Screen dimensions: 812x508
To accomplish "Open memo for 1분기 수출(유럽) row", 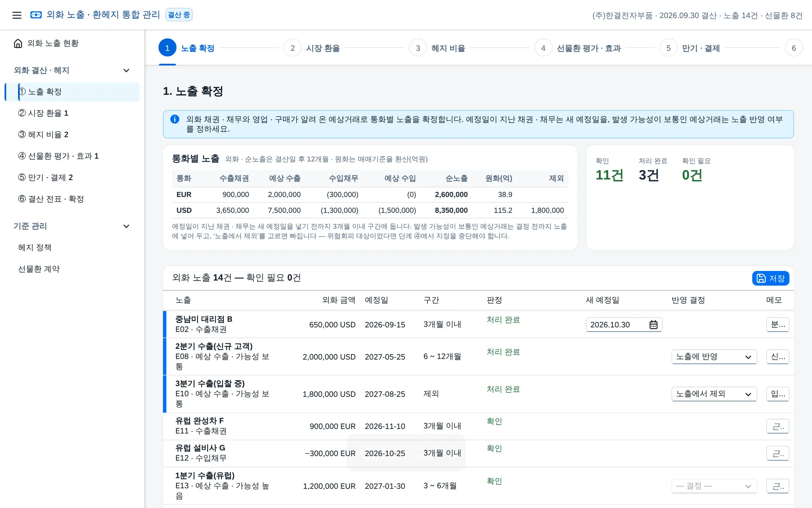I will tap(778, 486).
